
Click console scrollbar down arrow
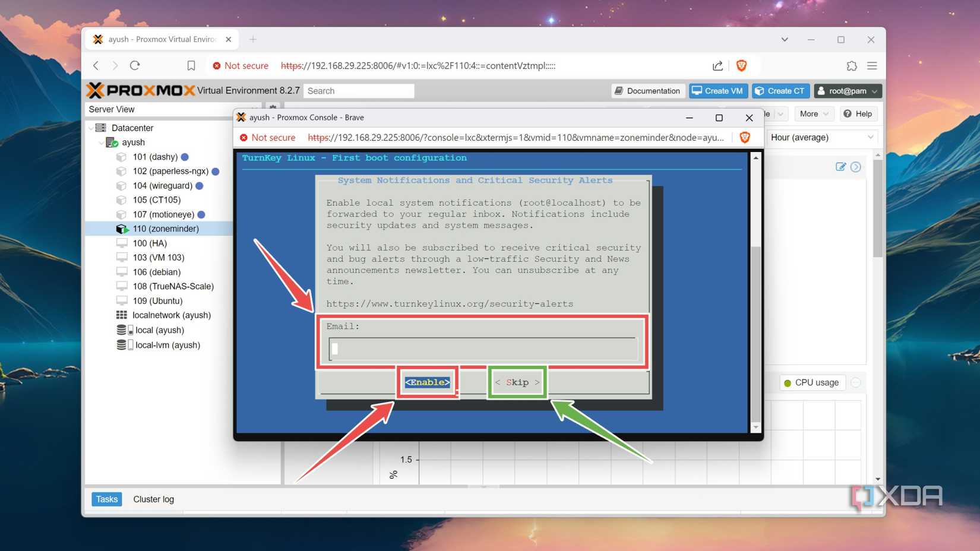click(755, 427)
